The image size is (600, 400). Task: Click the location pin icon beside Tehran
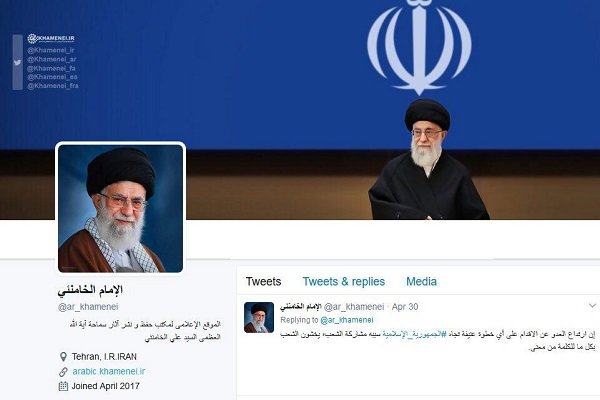pyautogui.click(x=64, y=357)
